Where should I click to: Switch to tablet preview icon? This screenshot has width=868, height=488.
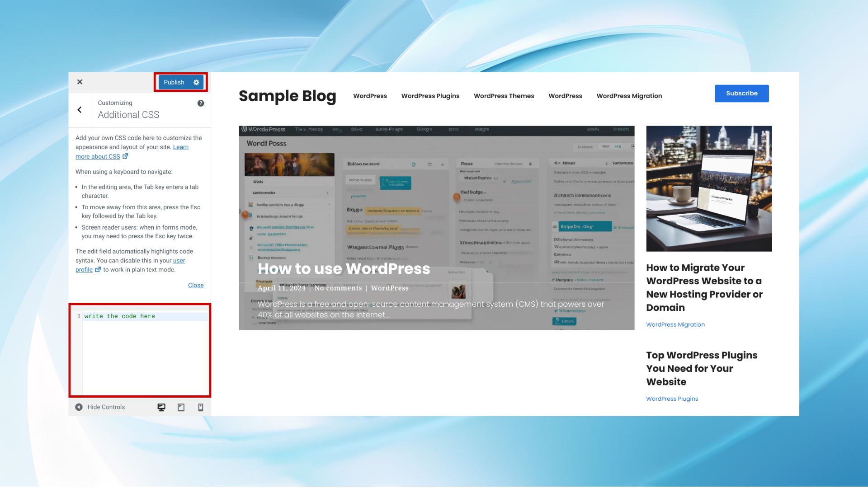tap(181, 407)
